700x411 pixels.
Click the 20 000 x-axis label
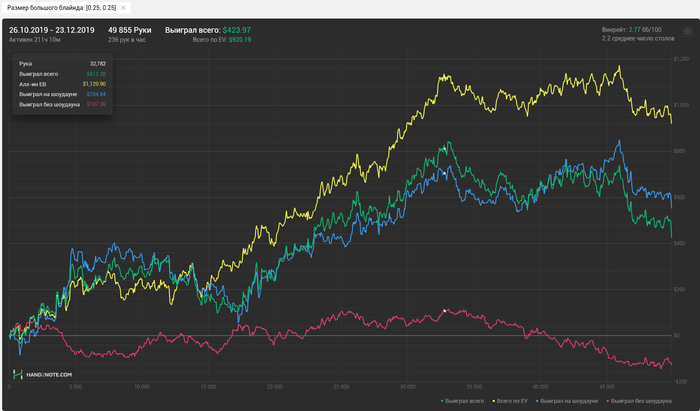(x=275, y=387)
